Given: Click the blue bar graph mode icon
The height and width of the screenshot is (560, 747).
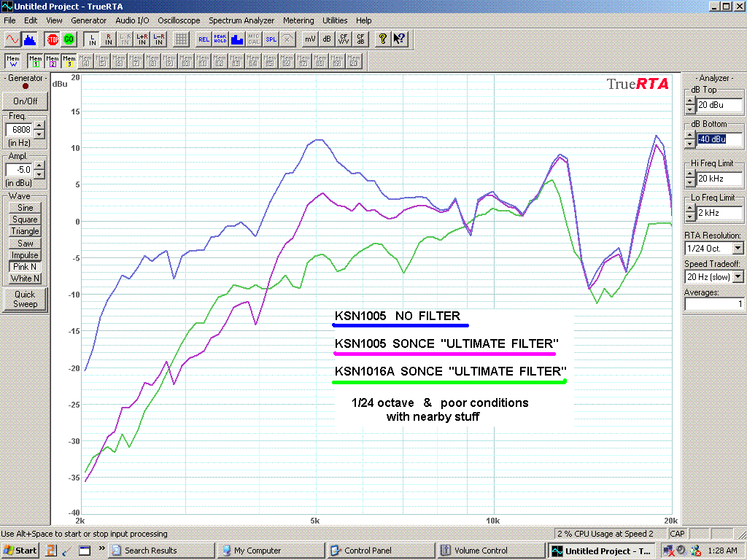Looking at the screenshot, I should tap(237, 39).
